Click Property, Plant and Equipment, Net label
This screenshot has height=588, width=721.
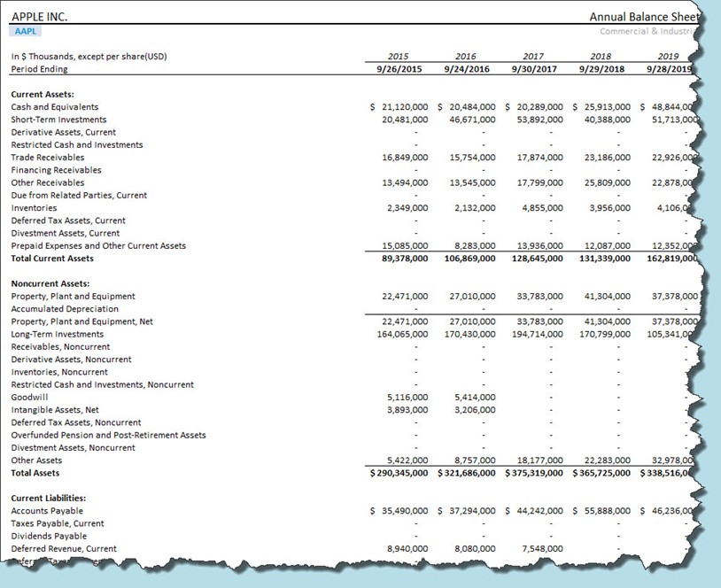pyautogui.click(x=81, y=321)
